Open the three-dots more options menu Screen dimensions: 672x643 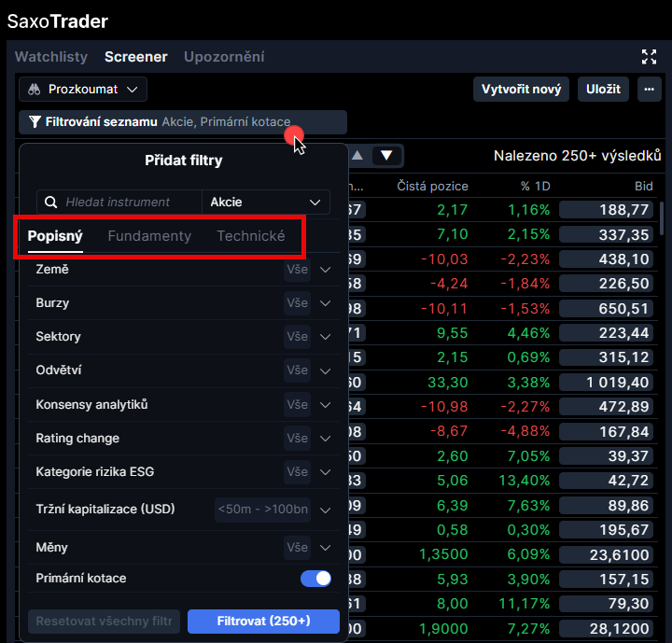tap(649, 90)
